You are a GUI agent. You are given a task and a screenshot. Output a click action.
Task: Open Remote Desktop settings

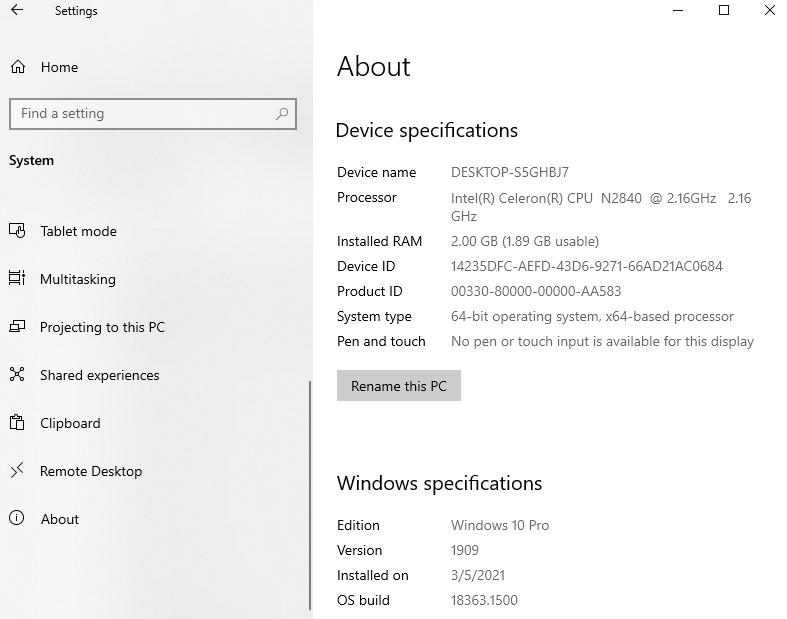click(x=91, y=471)
